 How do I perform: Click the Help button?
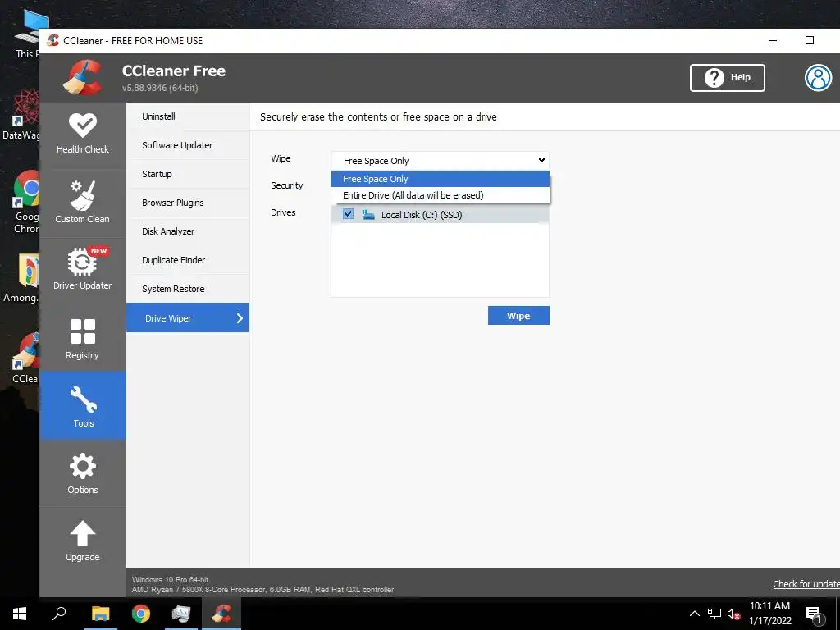coord(728,78)
